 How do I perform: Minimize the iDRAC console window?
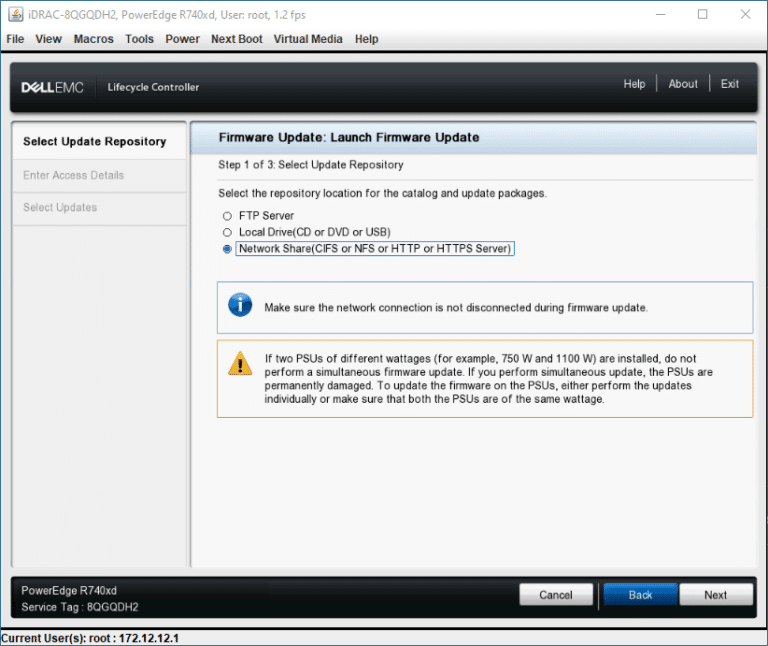[660, 14]
